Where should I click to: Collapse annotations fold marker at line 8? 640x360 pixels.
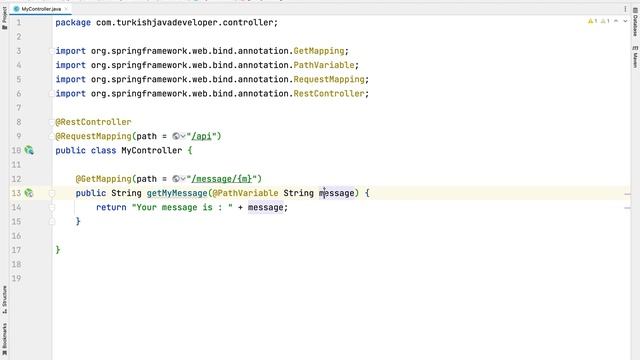point(52,122)
